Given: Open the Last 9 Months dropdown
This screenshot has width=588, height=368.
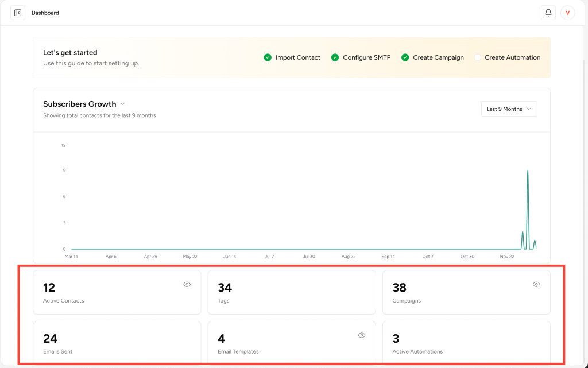Looking at the screenshot, I should click(x=509, y=109).
